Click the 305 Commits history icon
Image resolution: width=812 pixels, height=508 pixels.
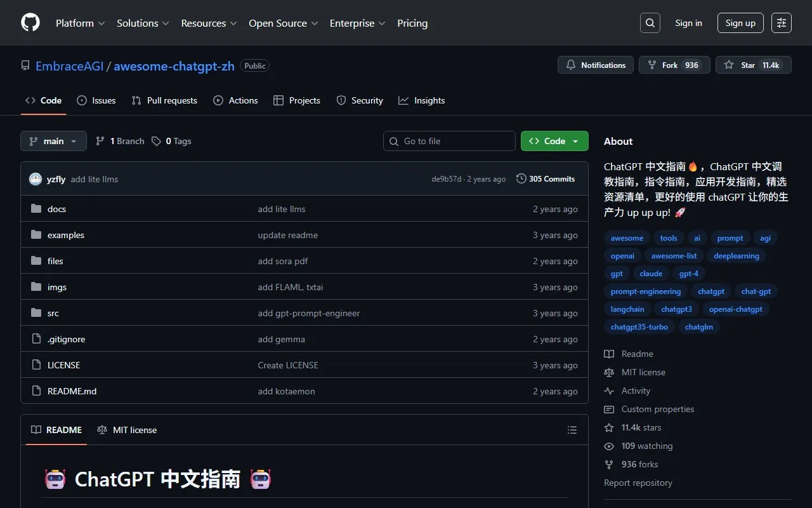[x=521, y=179]
